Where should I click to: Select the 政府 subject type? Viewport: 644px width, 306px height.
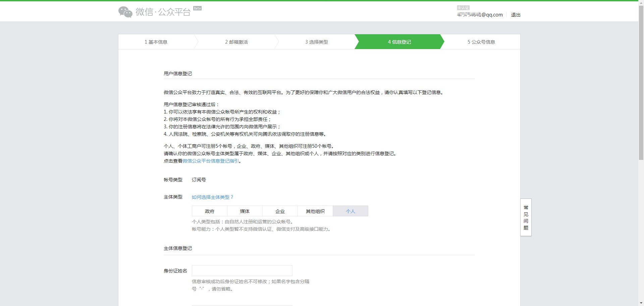(x=209, y=211)
